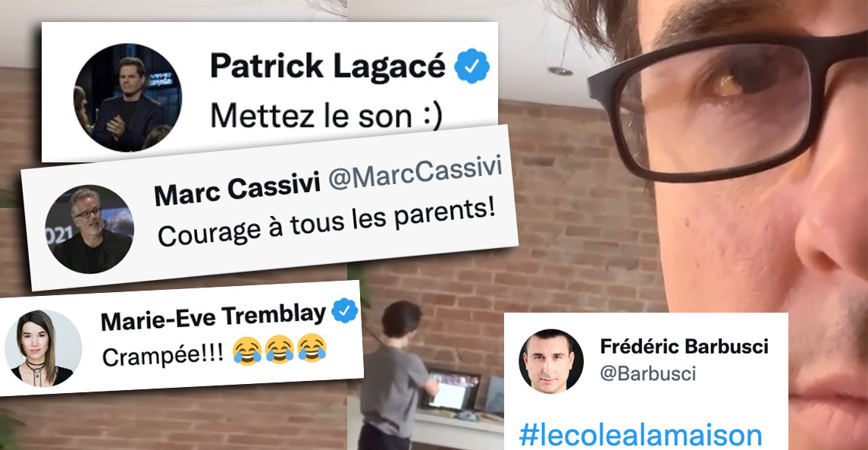The height and width of the screenshot is (450, 868).
Task: Open Marc Cassivi's round avatar
Action: click(x=89, y=229)
